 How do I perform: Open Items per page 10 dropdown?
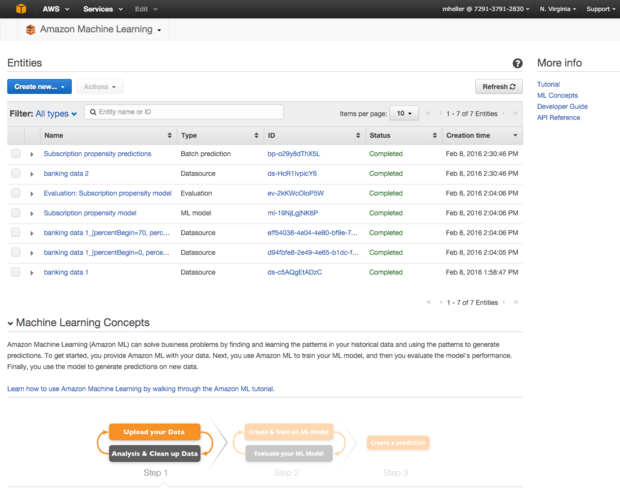click(404, 113)
